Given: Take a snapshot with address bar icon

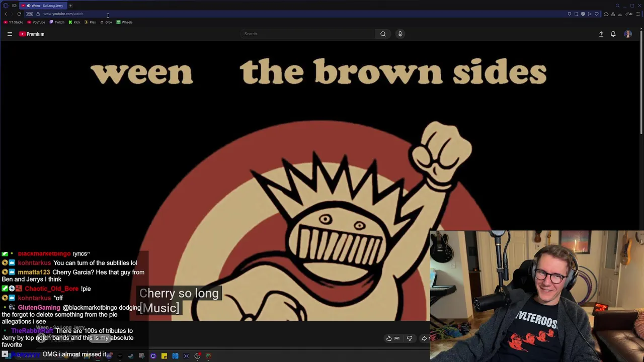Looking at the screenshot, I should pos(576,14).
